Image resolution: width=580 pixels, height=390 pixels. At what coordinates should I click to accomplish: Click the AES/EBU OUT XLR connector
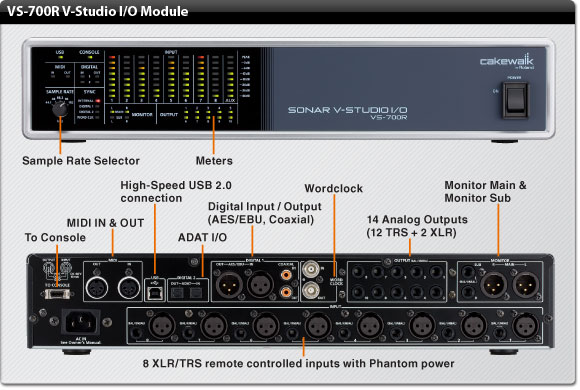tap(229, 284)
